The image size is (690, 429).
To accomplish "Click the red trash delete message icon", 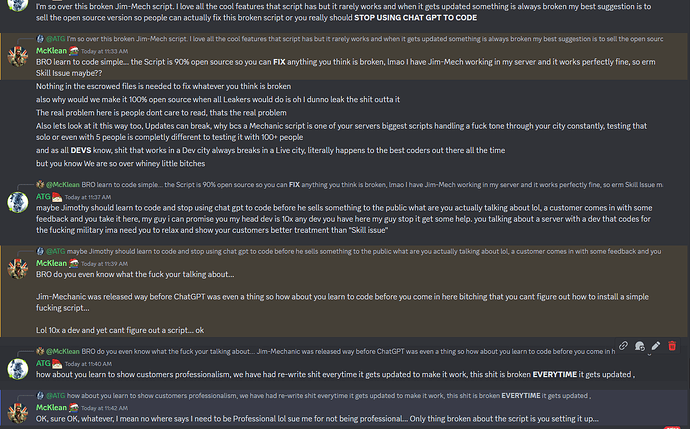I will (x=672, y=346).
